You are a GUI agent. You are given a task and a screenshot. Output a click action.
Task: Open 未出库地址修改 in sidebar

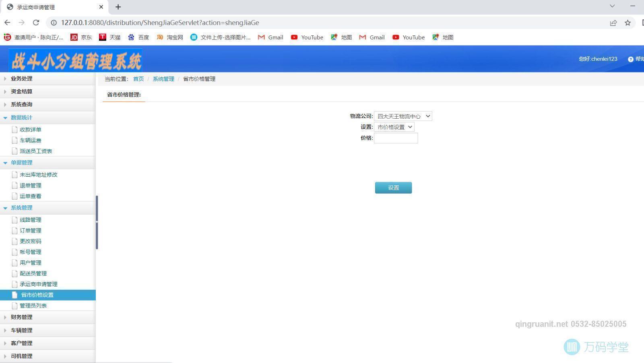(39, 175)
